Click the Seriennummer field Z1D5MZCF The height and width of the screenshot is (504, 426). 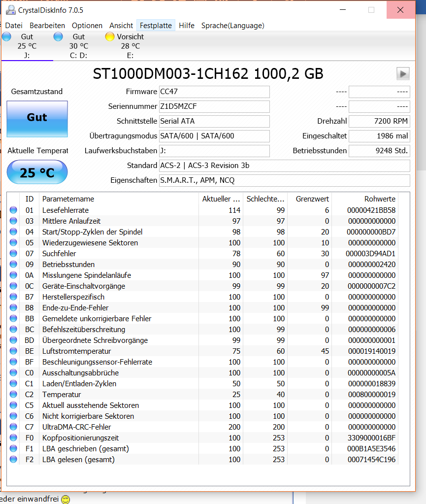click(x=214, y=106)
